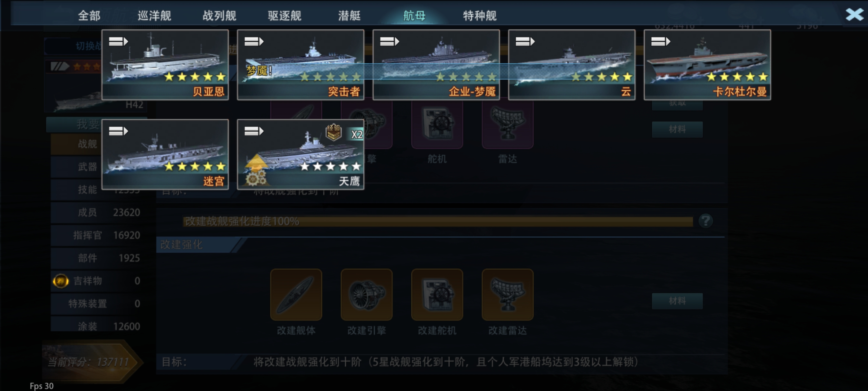Open the 特种舰 tab
Viewport: 868px width, 391px height.
480,16
